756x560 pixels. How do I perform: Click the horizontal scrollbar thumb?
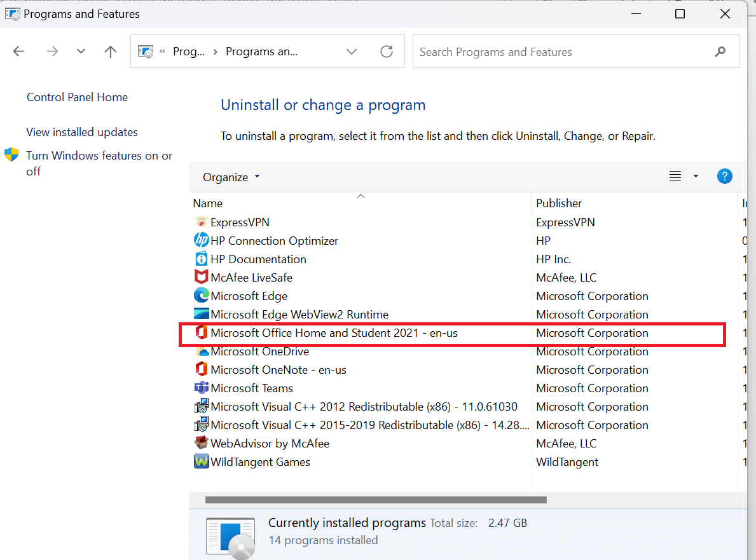(x=376, y=500)
